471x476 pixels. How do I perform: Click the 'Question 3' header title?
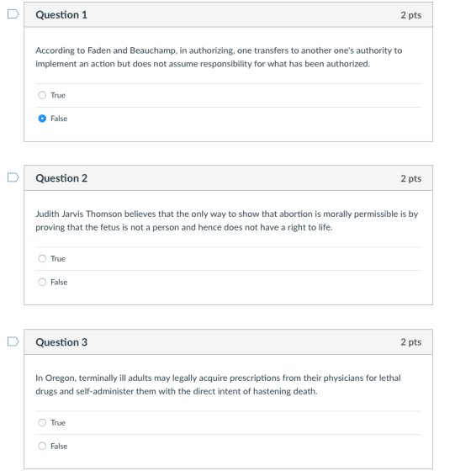tap(61, 342)
